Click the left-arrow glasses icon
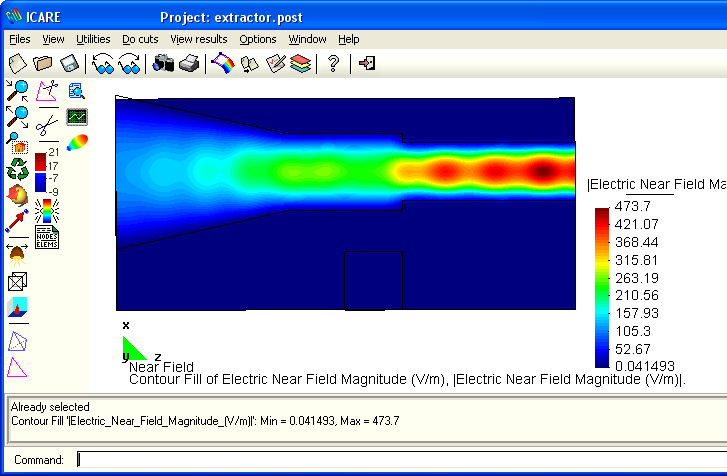 tap(103, 63)
